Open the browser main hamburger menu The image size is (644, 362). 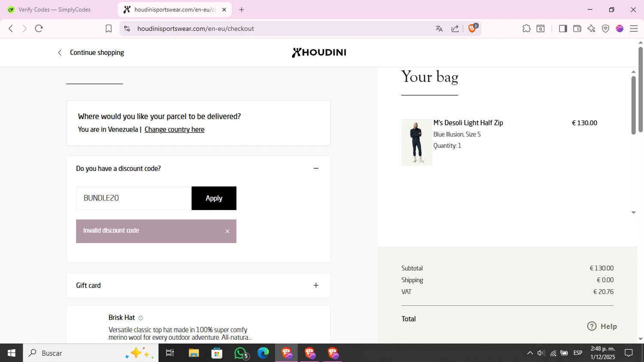(x=634, y=28)
